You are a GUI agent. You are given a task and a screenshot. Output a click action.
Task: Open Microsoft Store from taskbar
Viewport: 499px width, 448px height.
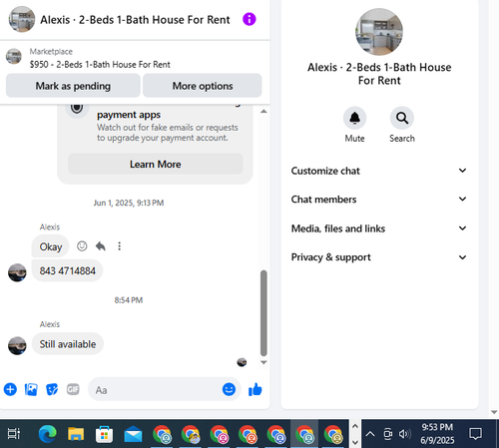pos(105,434)
